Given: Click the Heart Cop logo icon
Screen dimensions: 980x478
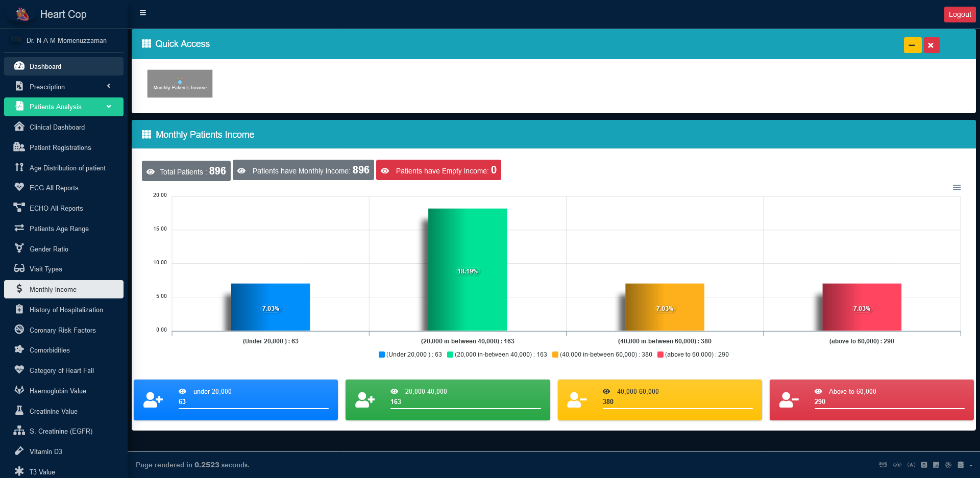Looking at the screenshot, I should pos(22,14).
